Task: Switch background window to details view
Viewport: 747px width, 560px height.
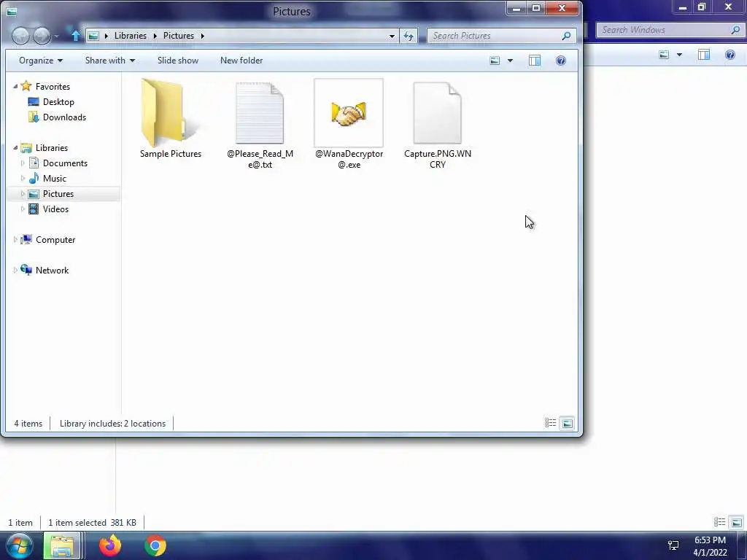Action: 719,522
